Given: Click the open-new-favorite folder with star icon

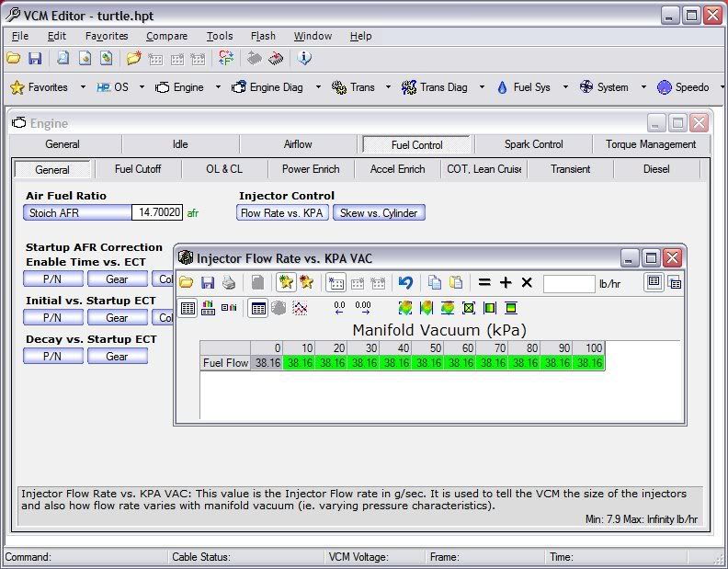Looking at the screenshot, I should (x=133, y=58).
